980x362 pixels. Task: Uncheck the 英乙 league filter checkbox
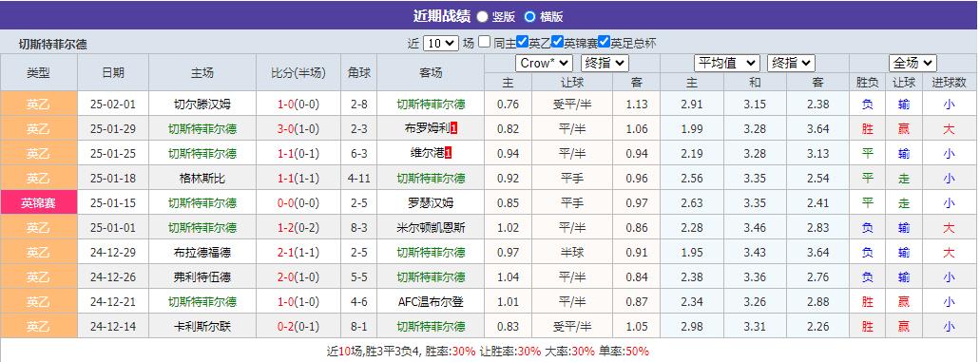[523, 42]
